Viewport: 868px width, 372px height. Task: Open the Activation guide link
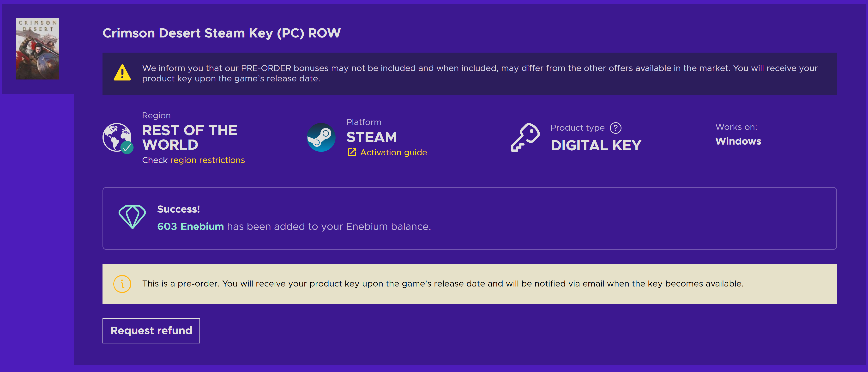point(393,152)
